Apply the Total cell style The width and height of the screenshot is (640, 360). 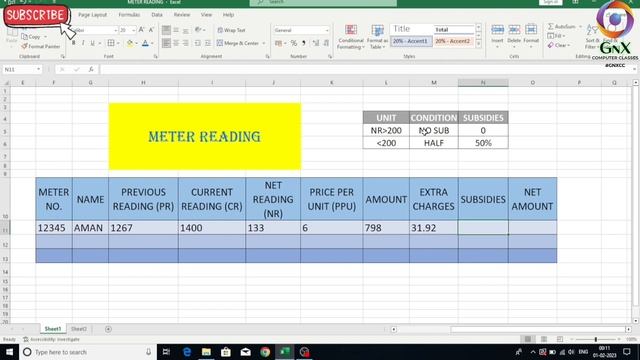(x=454, y=29)
